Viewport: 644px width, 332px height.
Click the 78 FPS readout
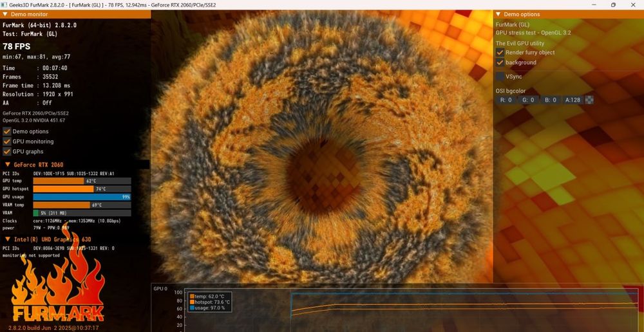pos(17,46)
